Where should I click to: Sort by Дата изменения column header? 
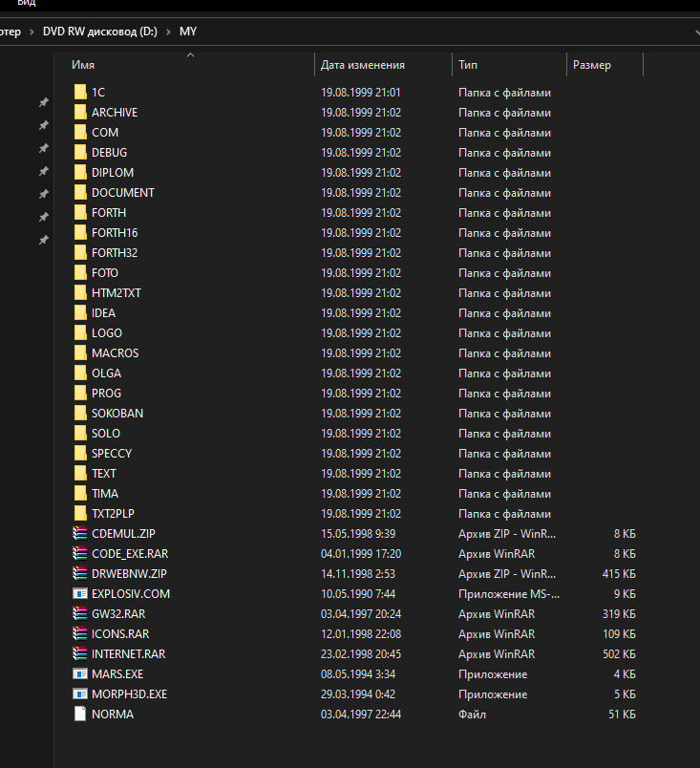363,65
